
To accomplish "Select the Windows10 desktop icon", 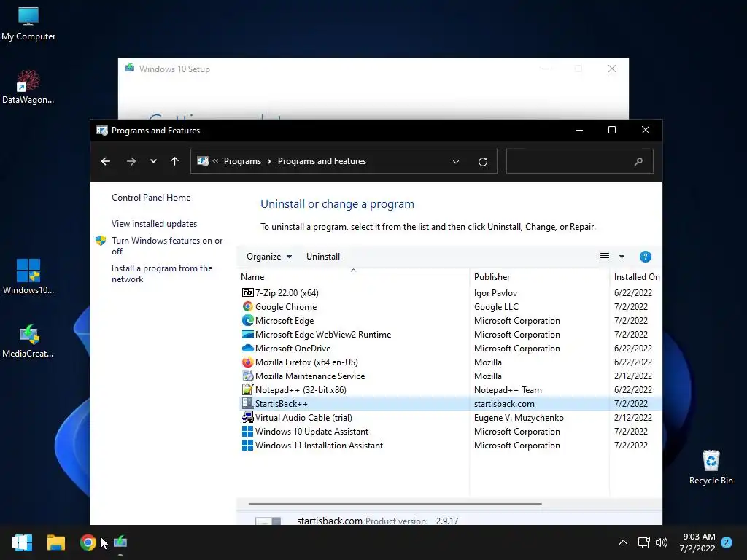I will point(28,277).
